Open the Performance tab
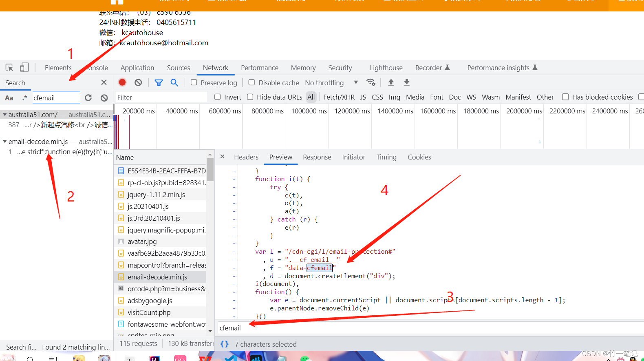Screen dimensions: 644x361 (x=260, y=68)
